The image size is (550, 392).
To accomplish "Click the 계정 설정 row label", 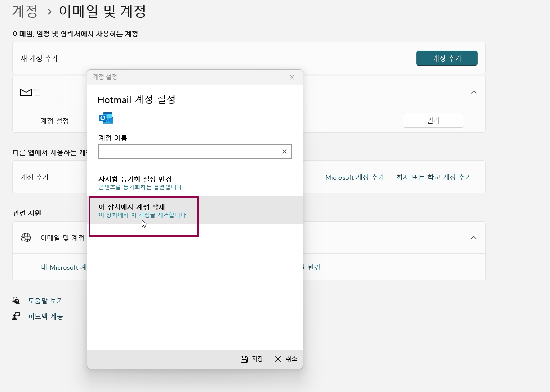I will (54, 121).
